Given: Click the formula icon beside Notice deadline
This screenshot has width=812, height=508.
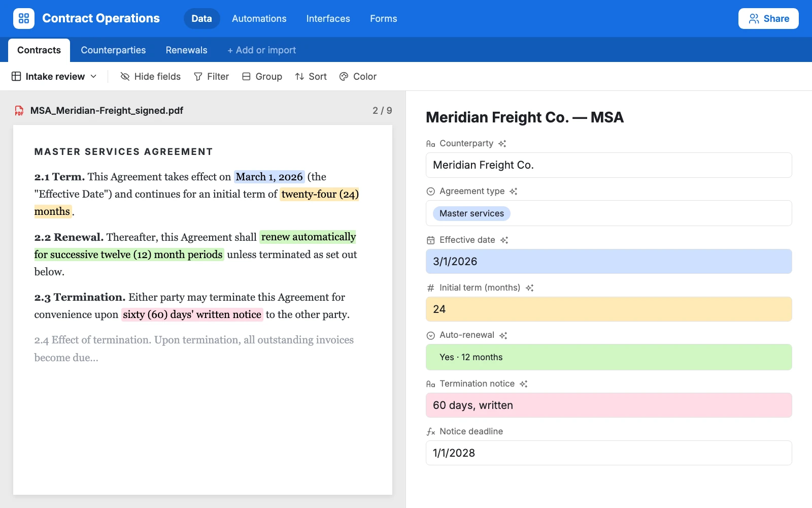Looking at the screenshot, I should [x=431, y=432].
